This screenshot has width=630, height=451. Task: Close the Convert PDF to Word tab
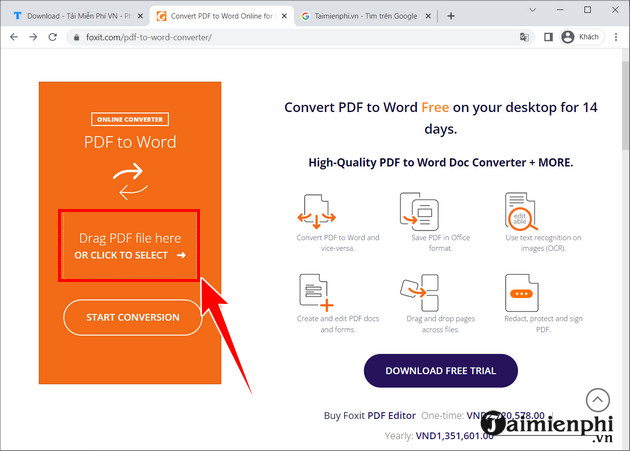pyautogui.click(x=284, y=16)
